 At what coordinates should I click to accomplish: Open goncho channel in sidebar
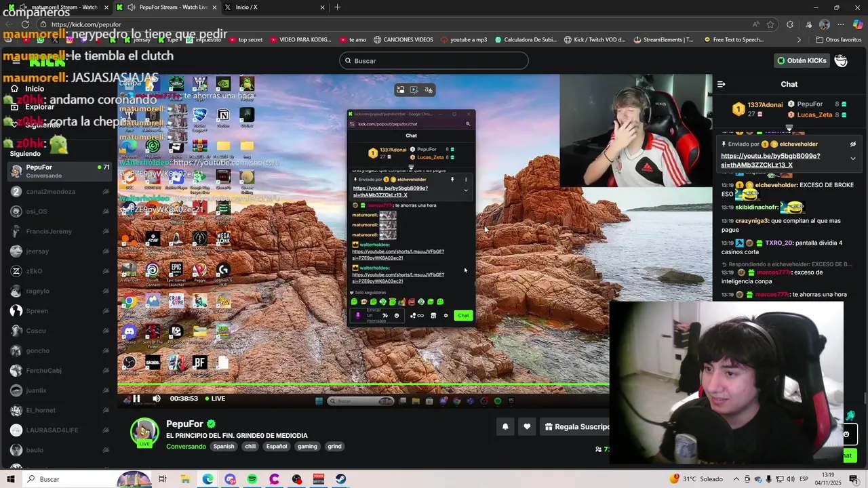pyautogui.click(x=59, y=350)
